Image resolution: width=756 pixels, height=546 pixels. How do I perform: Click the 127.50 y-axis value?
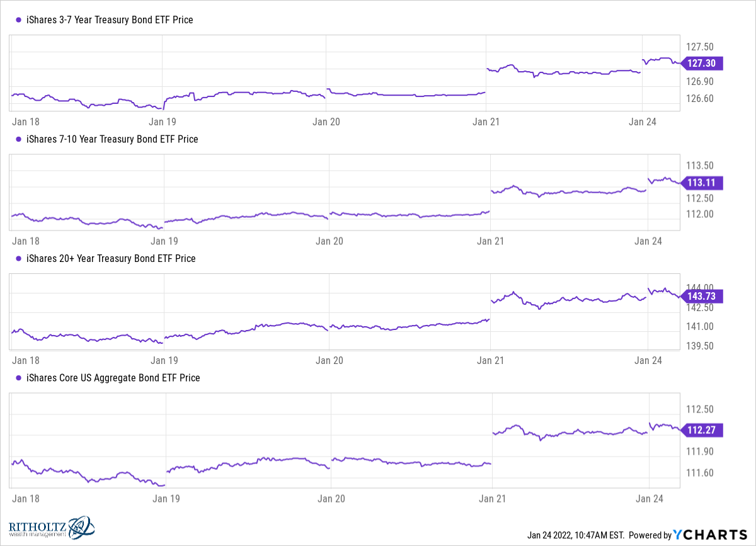[699, 47]
